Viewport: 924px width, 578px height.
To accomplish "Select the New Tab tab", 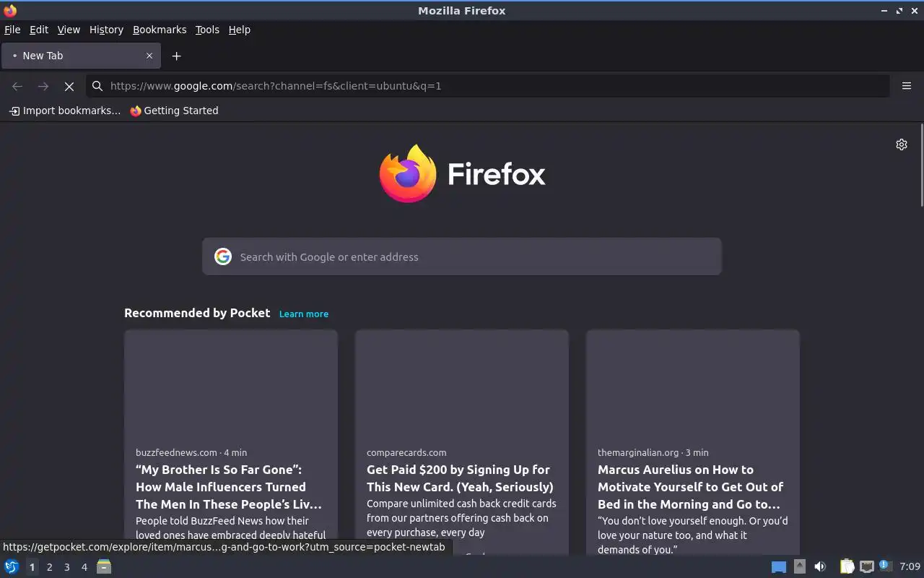I will point(81,56).
